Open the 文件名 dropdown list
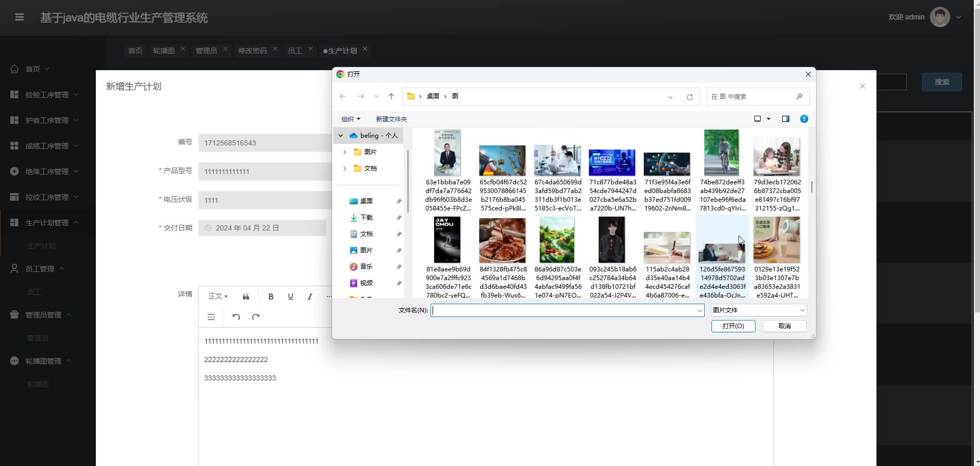The height and width of the screenshot is (466, 980). click(700, 310)
